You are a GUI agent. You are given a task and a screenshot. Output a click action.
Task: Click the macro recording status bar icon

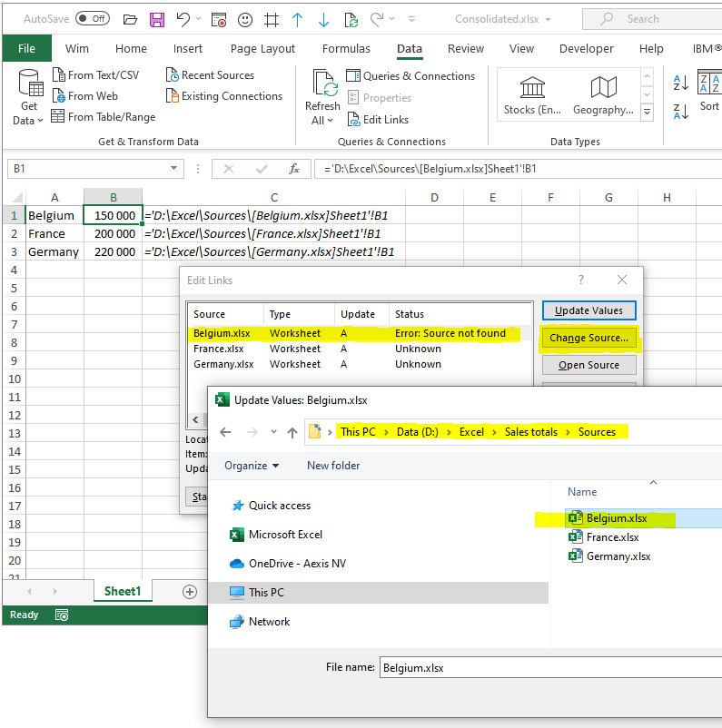tap(62, 615)
